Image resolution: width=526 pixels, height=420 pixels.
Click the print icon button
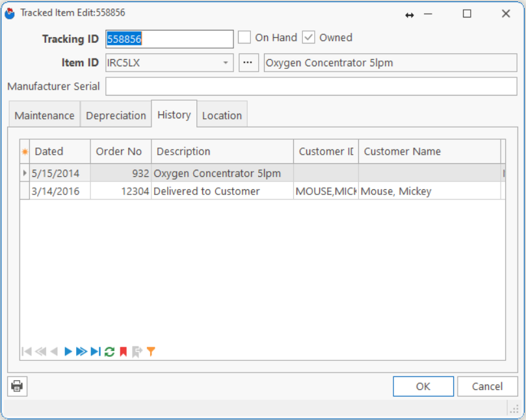click(x=17, y=386)
